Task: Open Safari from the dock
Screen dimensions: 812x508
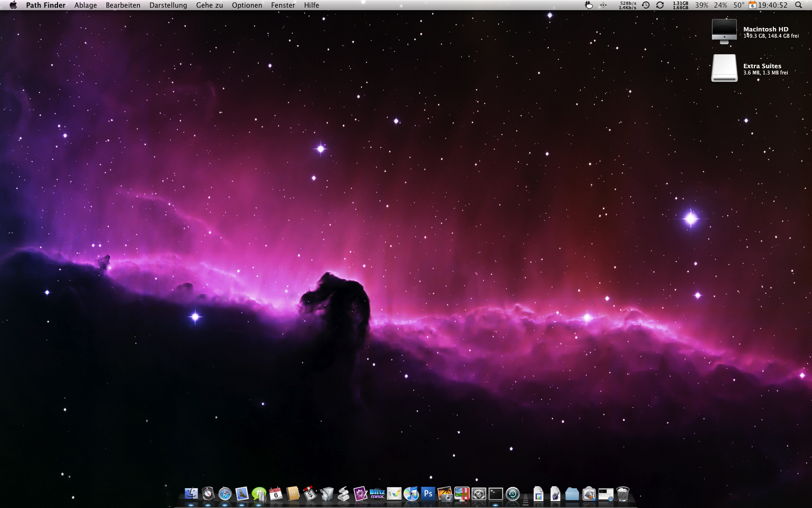Action: [225, 494]
